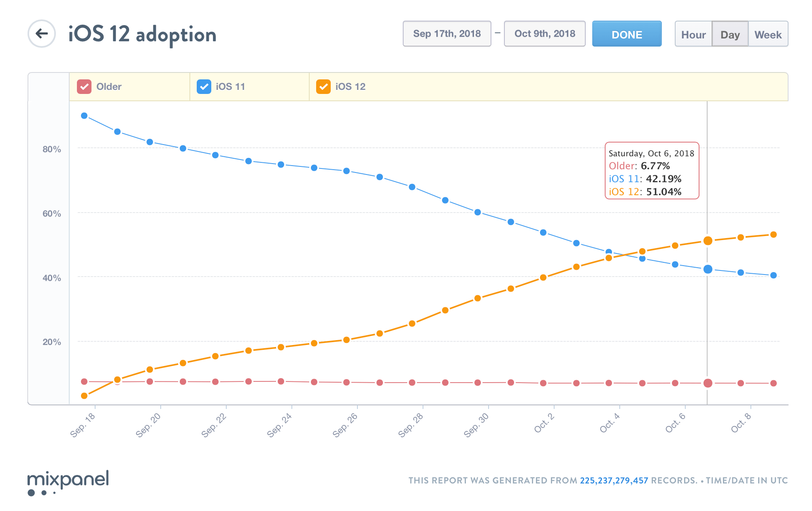
Task: Click the first iOS 11 data point at top left
Action: coord(84,116)
